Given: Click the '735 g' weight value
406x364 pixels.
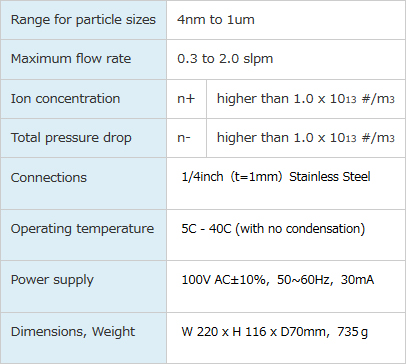Looking at the screenshot, I should 352,332.
